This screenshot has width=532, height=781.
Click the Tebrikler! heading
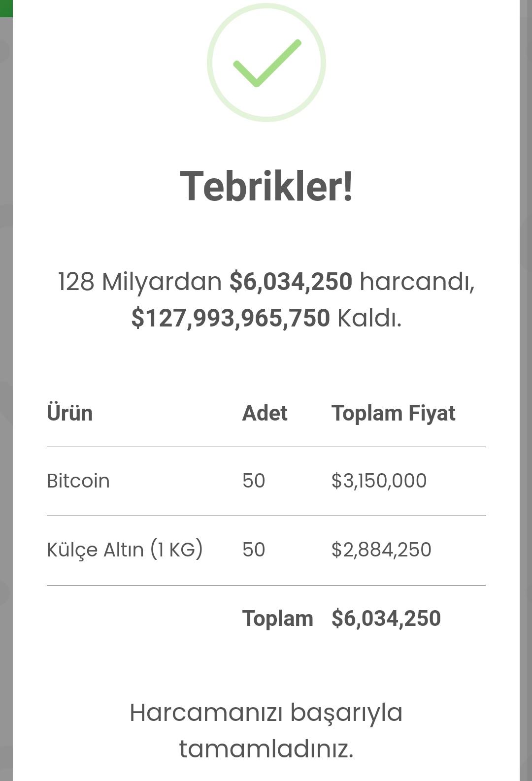(266, 186)
